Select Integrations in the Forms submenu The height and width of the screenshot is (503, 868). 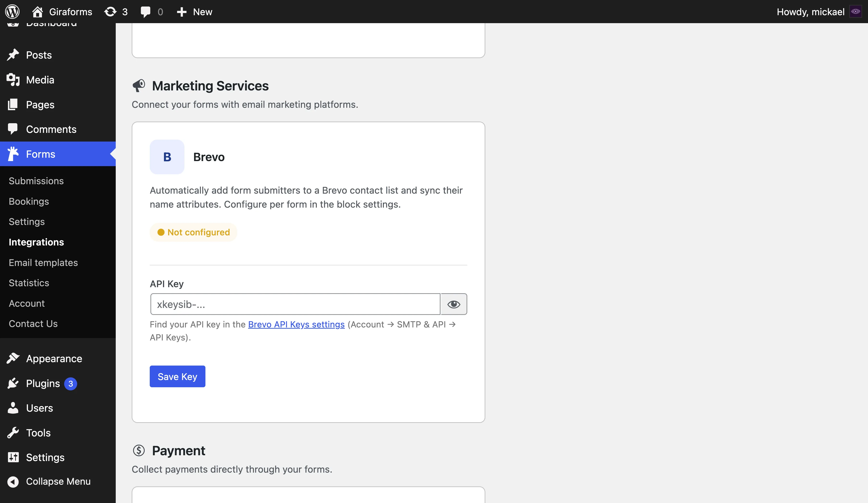pyautogui.click(x=36, y=242)
